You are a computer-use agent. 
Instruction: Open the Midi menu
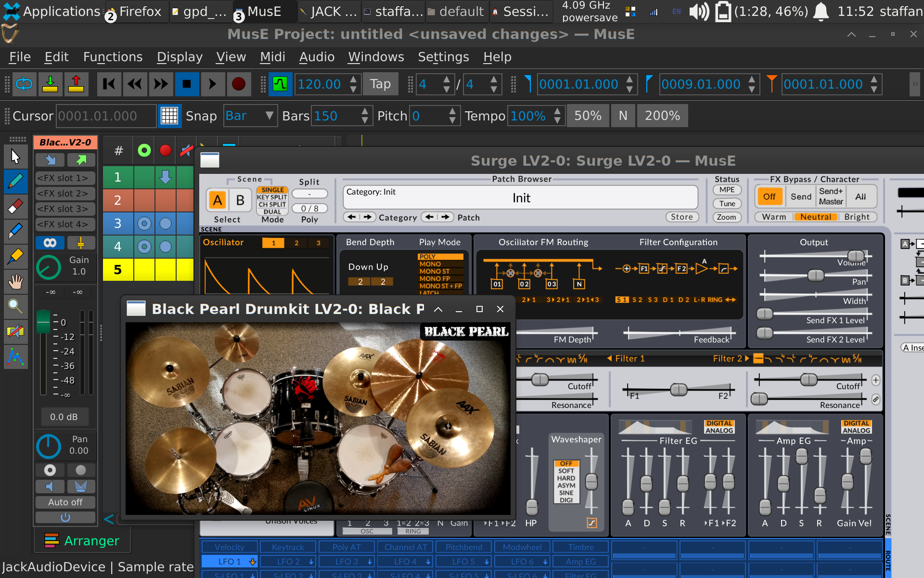pyautogui.click(x=272, y=57)
